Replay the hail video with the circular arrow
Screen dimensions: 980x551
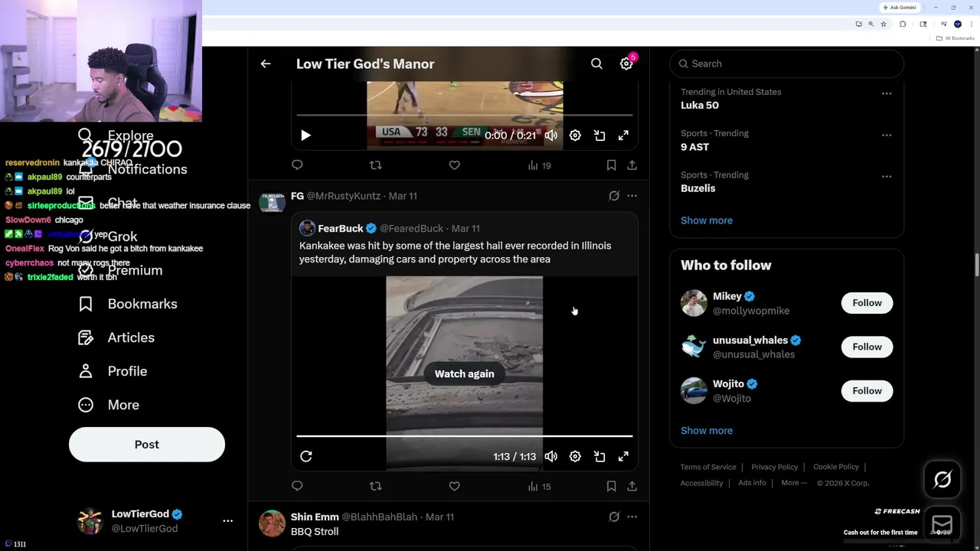[305, 456]
